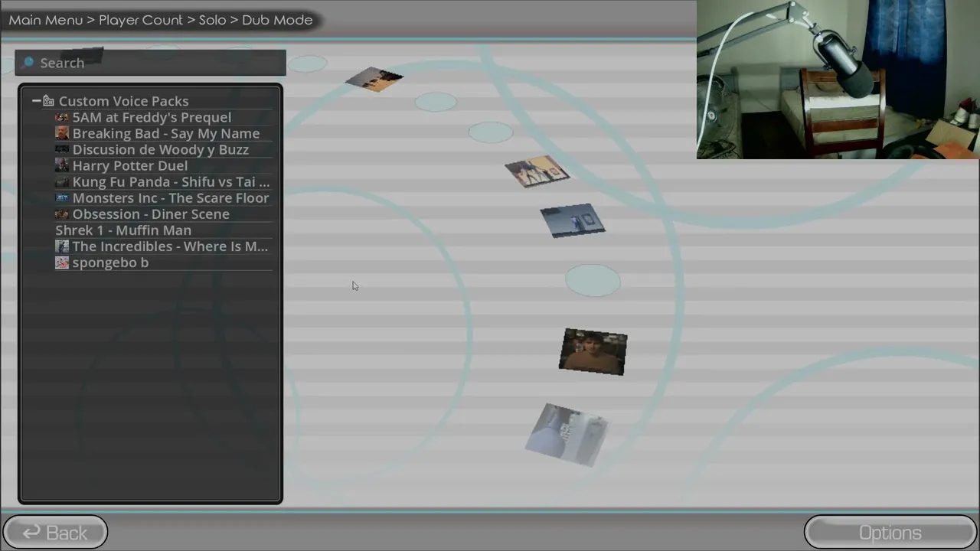The image size is (980, 551).
Task: Click the thumbnail icon for Breaking Bad pack
Action: click(62, 133)
